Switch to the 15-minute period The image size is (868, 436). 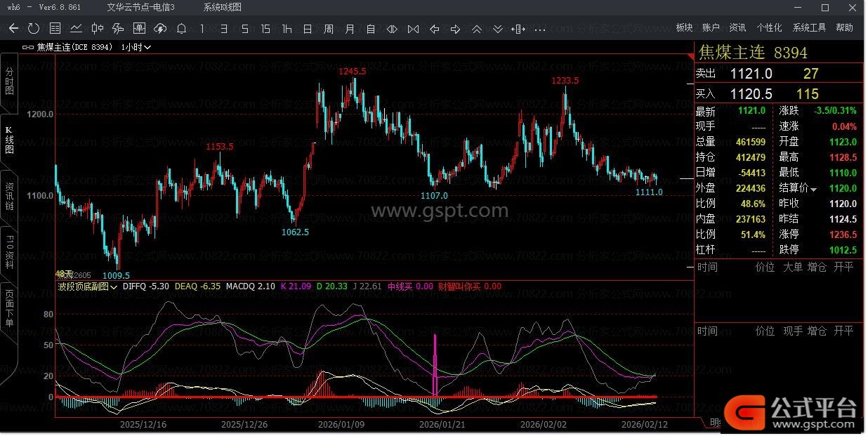(x=265, y=29)
